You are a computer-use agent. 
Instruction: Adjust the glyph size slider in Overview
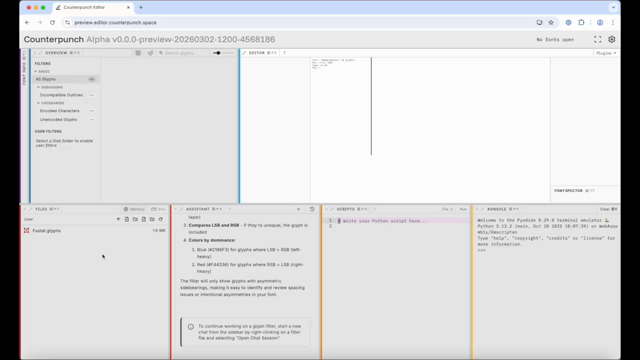pos(223,53)
